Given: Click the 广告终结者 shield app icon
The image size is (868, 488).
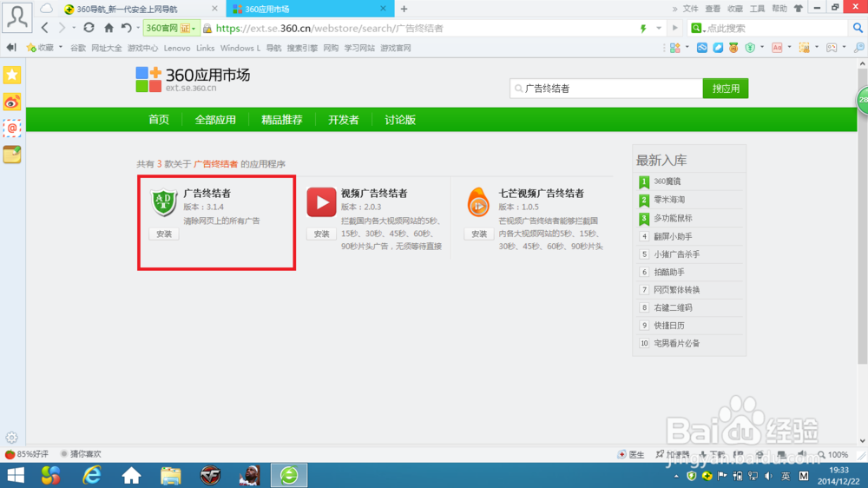Looking at the screenshot, I should (x=164, y=202).
